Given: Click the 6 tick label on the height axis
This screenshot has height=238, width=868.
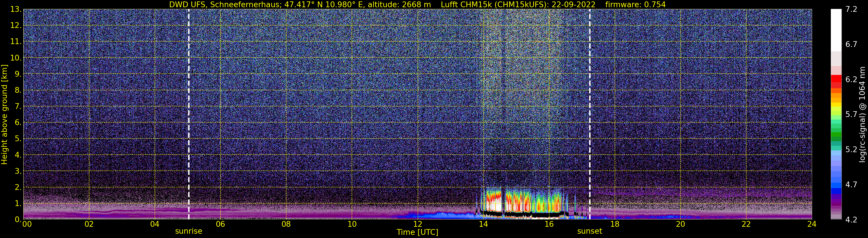Looking at the screenshot, I should [x=18, y=122].
